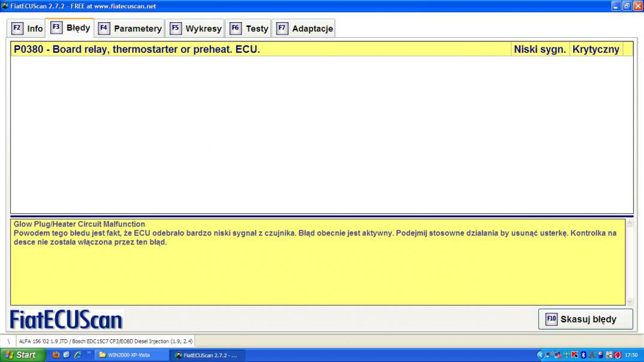Select the P0380 error row
The image size is (644, 362).
coord(321,49)
